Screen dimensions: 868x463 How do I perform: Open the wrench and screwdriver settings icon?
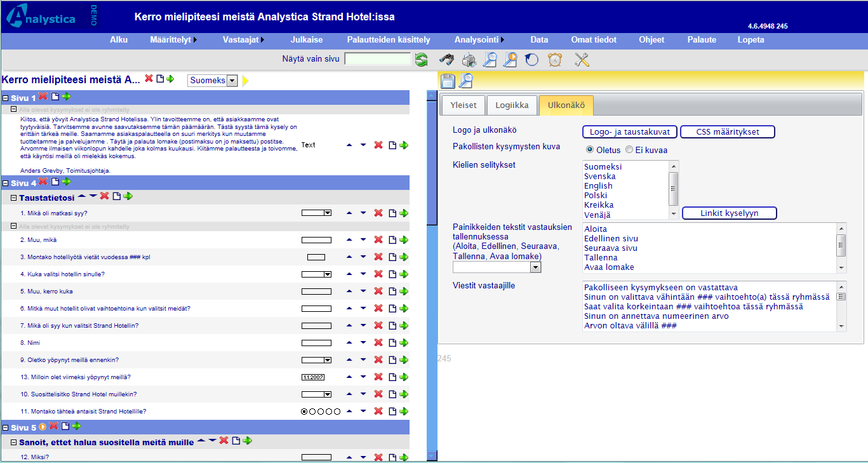click(582, 60)
